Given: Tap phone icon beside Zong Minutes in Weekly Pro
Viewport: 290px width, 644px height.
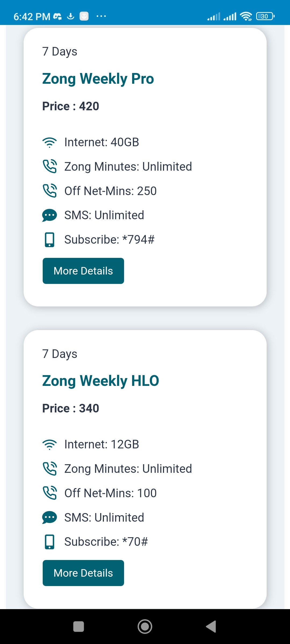Looking at the screenshot, I should pyautogui.click(x=50, y=166).
